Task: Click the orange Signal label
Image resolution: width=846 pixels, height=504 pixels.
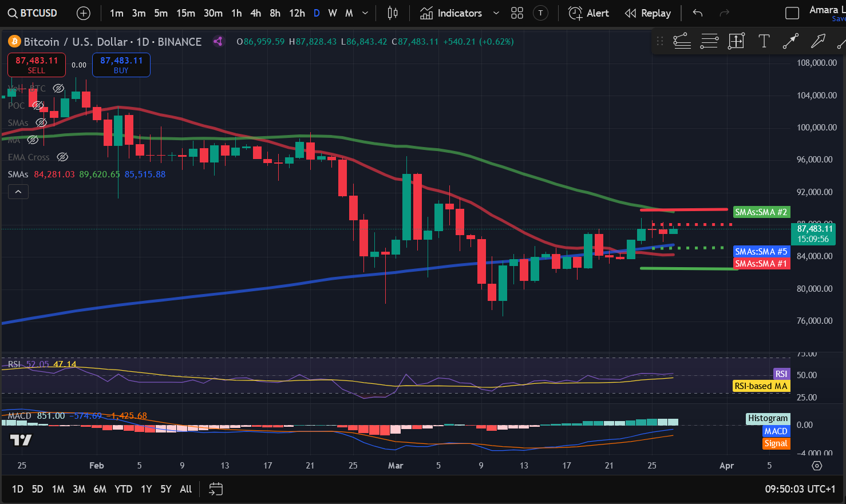Action: pos(776,443)
